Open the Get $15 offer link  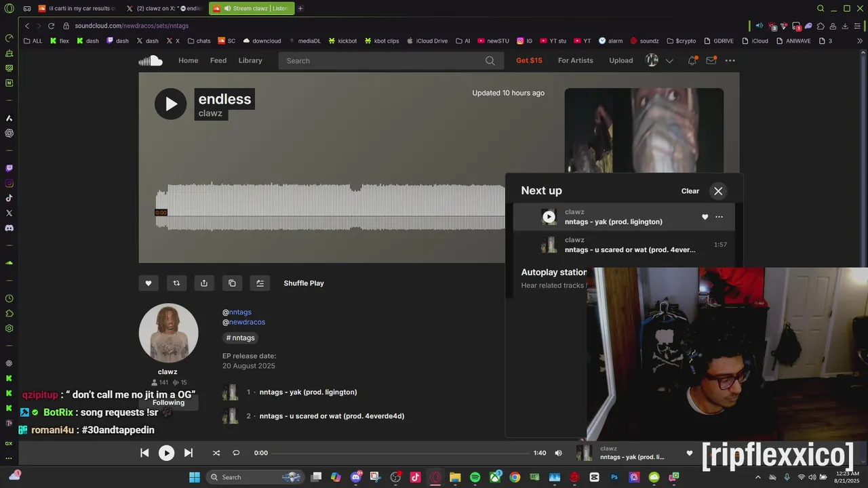pyautogui.click(x=529, y=60)
